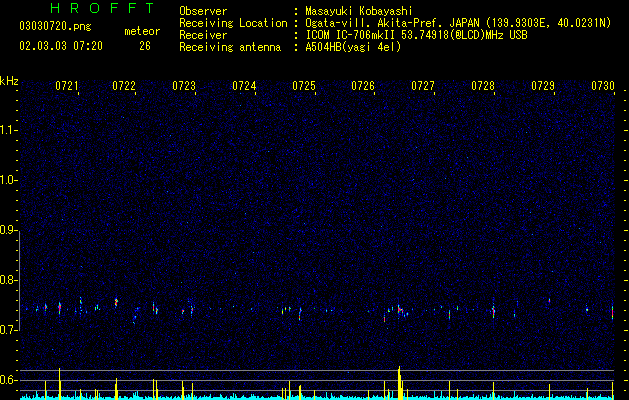This screenshot has width=629, height=400.
Task: Click the 0721 time marker
Action: coord(67,86)
